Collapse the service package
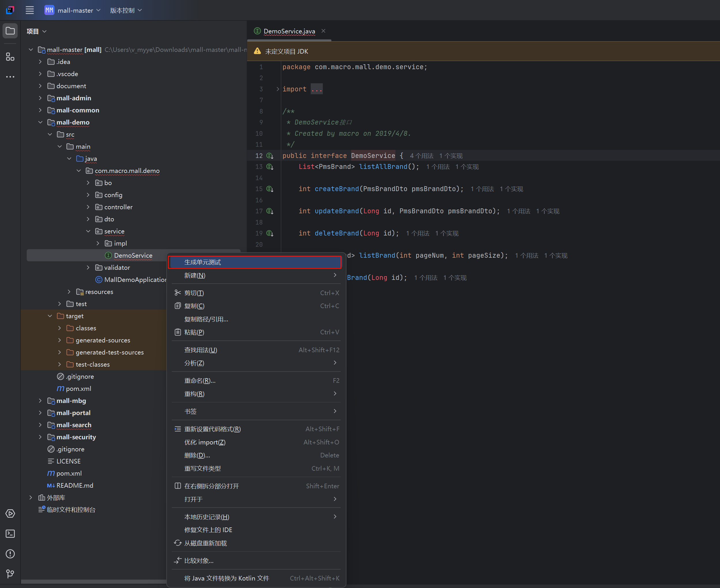The width and height of the screenshot is (720, 588). 88,231
